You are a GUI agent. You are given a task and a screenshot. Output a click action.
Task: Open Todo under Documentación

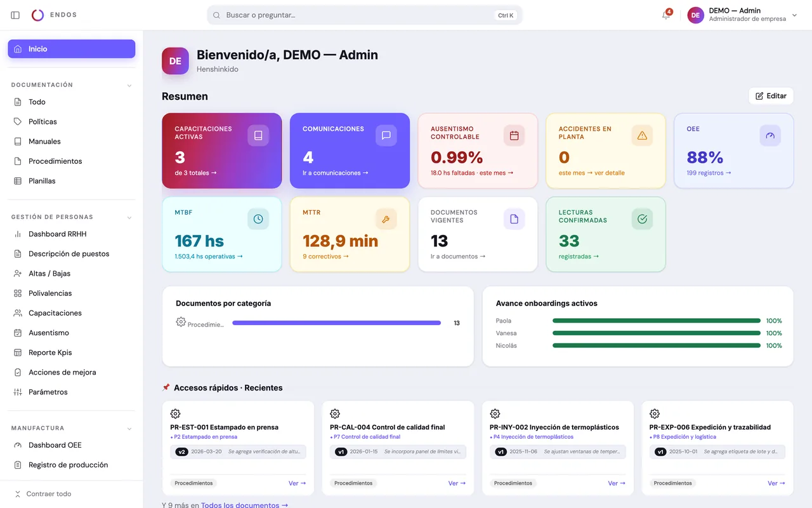pos(72,102)
